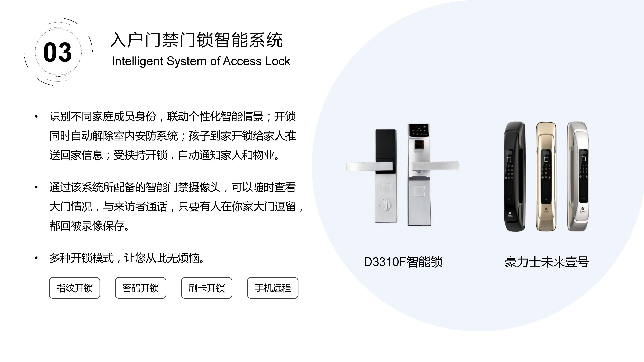Select the 刷卡开锁 button
Image resolution: width=644 pixels, height=362 pixels.
[x=207, y=288]
